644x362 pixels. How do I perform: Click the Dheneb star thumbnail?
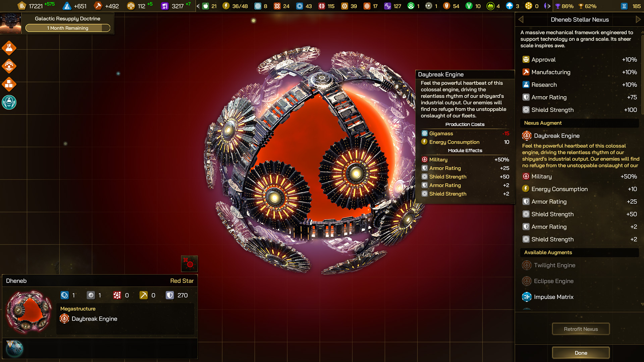click(30, 312)
